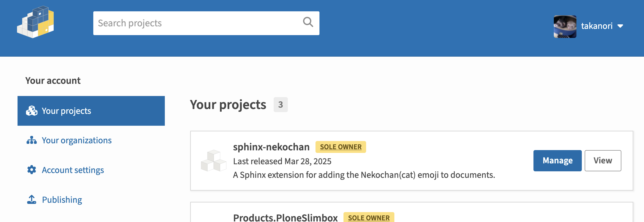Open Account settings from the sidebar

(x=73, y=170)
